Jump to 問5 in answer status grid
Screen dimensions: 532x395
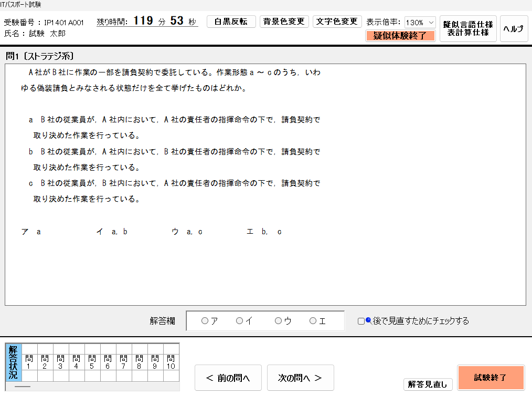pyautogui.click(x=92, y=362)
